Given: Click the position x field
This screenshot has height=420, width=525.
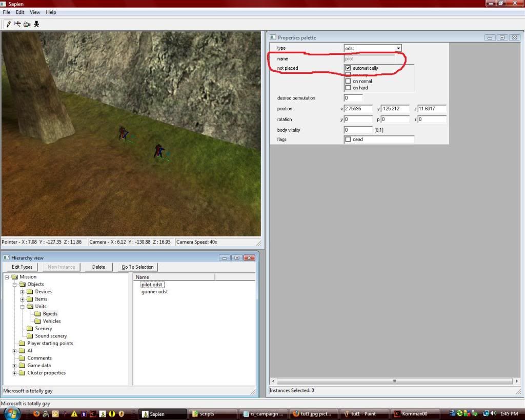Looking at the screenshot, I should pyautogui.click(x=358, y=109).
